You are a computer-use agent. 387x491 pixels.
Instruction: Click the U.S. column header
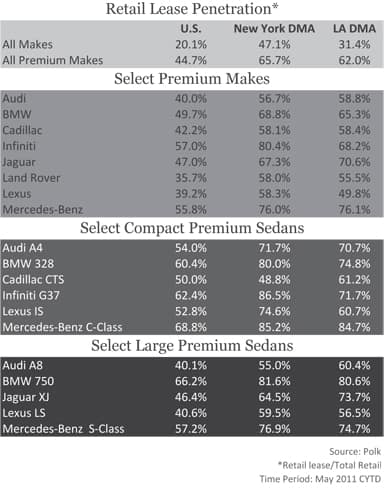tap(191, 29)
